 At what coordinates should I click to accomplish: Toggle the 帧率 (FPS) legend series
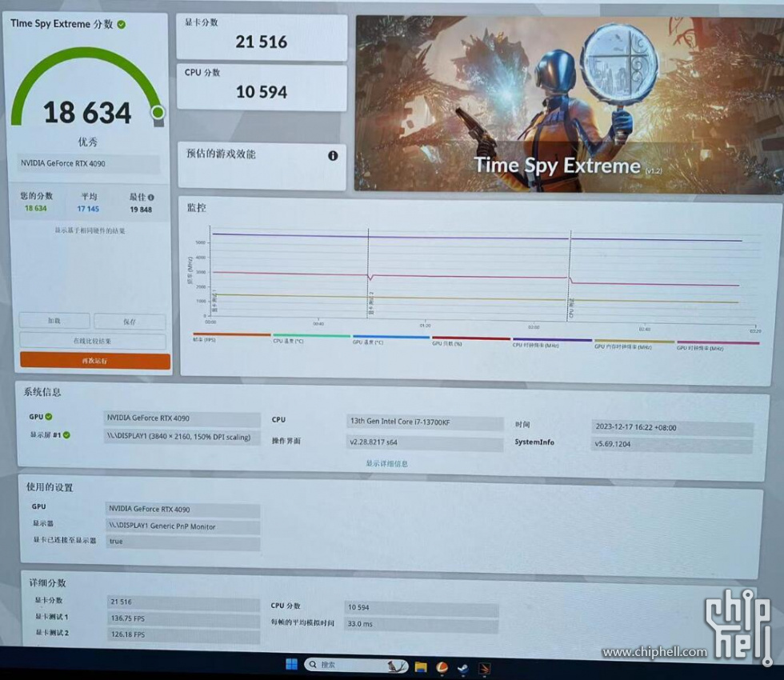231,337
